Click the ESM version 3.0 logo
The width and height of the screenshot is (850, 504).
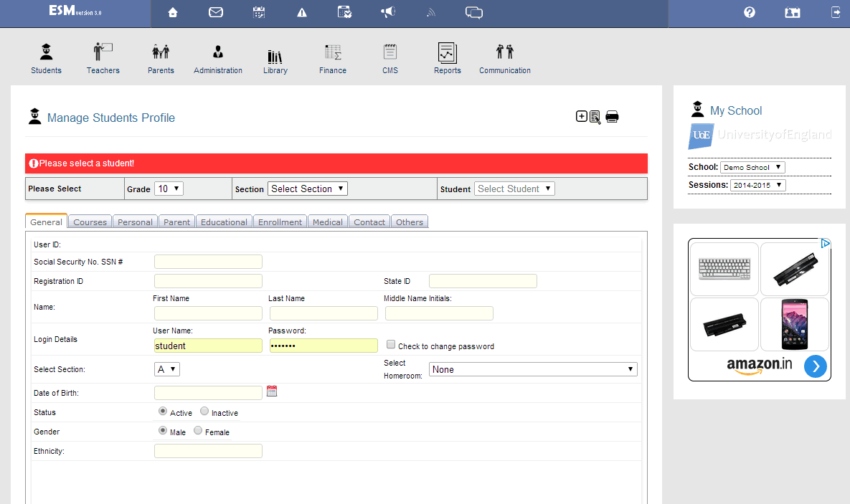coord(75,11)
